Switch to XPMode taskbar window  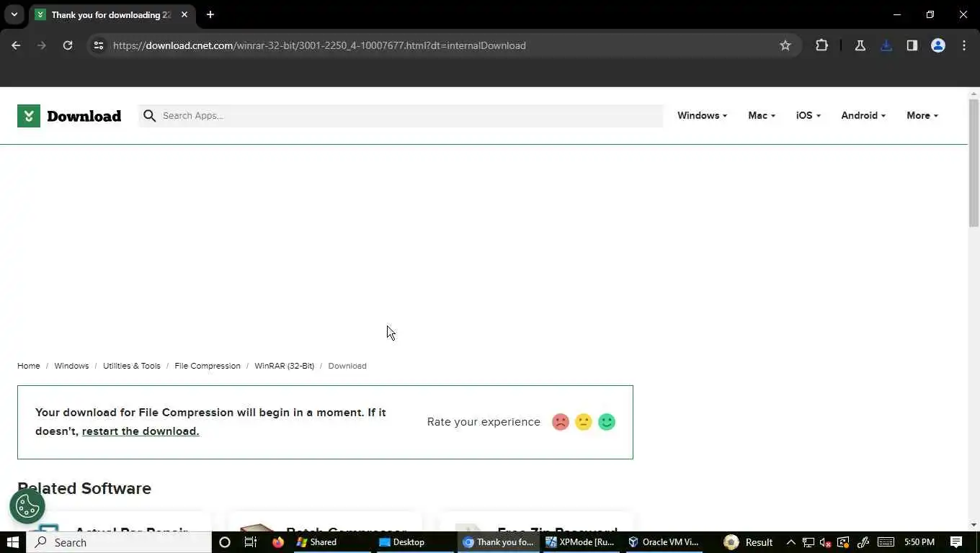tap(582, 542)
